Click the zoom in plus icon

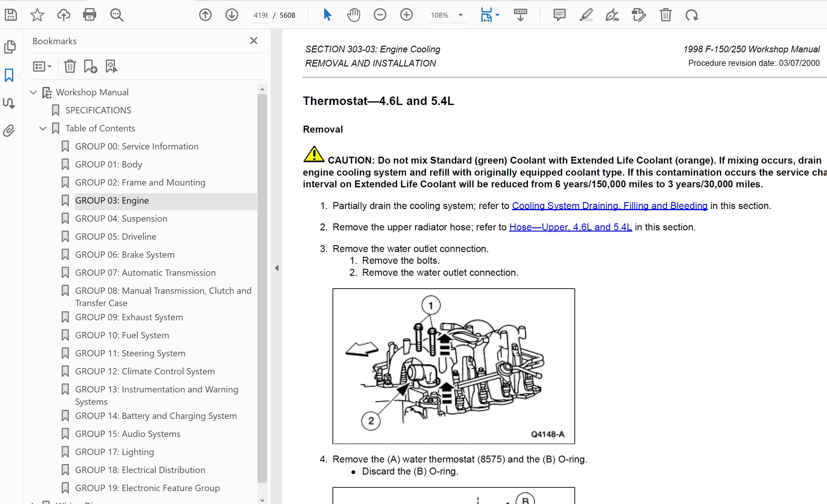click(406, 15)
